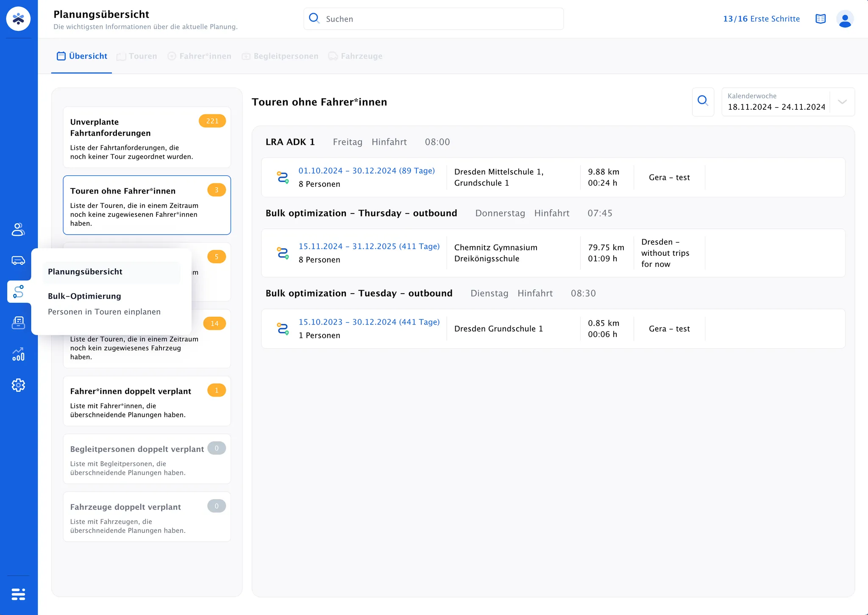This screenshot has width=868, height=615.
Task: Click the Planungsübersicht page title
Action: (x=101, y=14)
